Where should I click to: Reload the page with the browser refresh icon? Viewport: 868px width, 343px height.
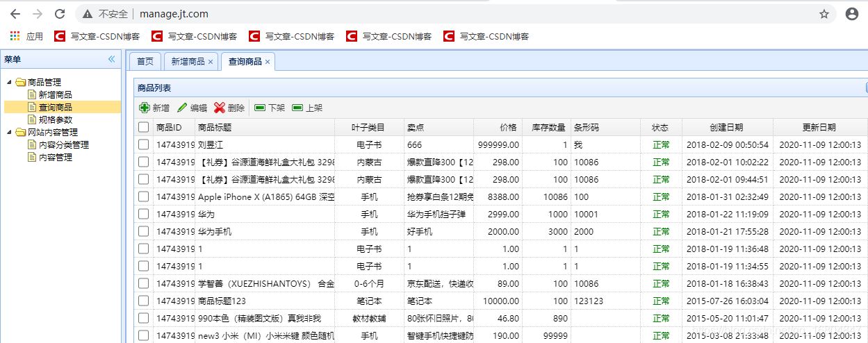60,14
